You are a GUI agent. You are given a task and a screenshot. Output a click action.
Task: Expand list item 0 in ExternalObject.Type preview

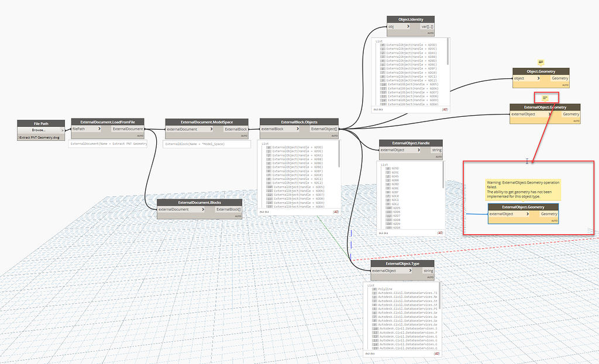[373, 288]
